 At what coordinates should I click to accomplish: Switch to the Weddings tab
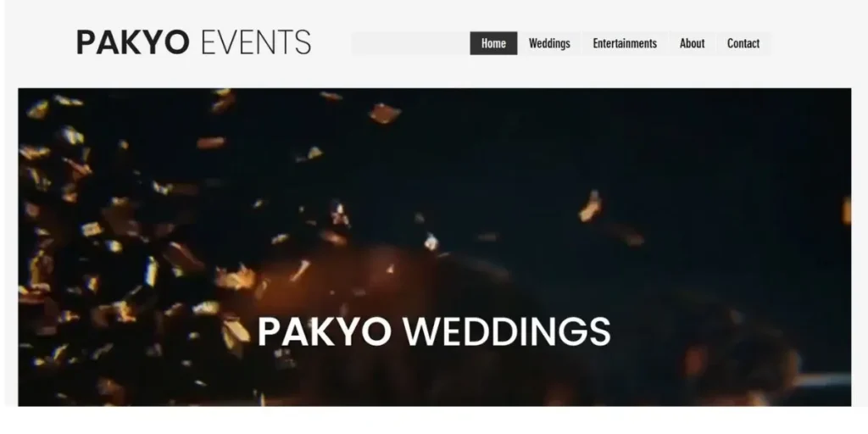[x=549, y=43]
